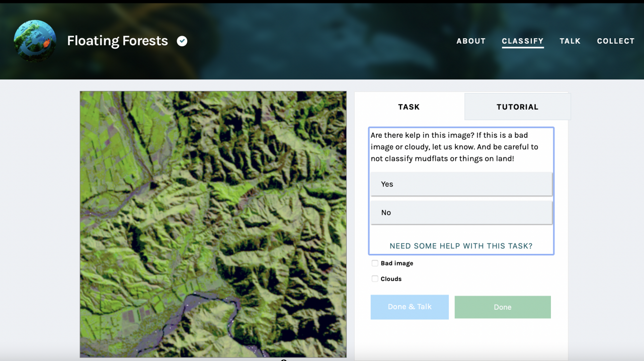This screenshot has height=361, width=644.
Task: Open NEED SOME HELP WITH THIS TASK link
Action: pyautogui.click(x=461, y=246)
